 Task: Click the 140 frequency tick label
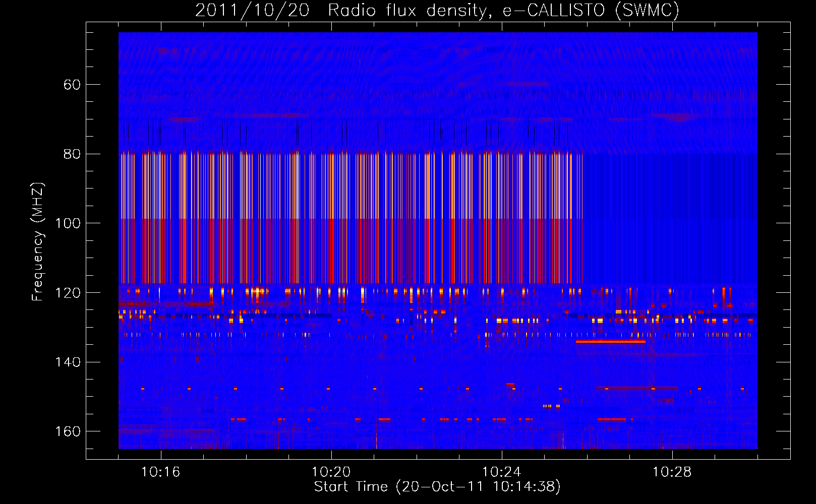pyautogui.click(x=68, y=362)
